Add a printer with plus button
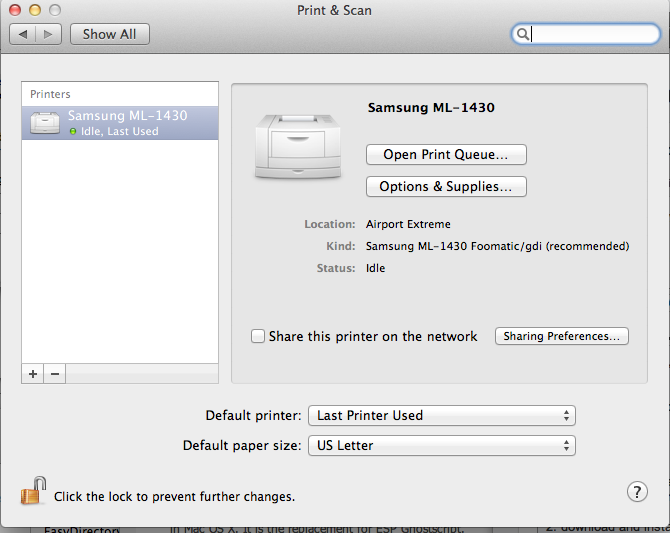 33,374
